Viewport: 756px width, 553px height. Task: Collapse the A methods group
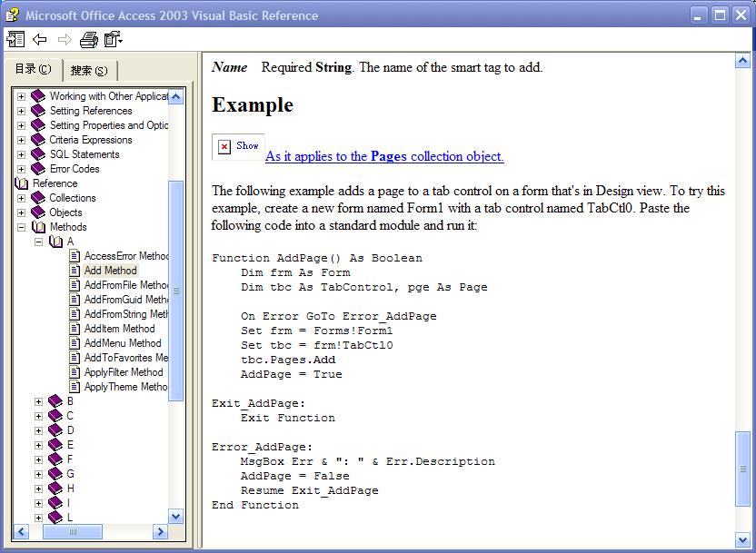(38, 242)
